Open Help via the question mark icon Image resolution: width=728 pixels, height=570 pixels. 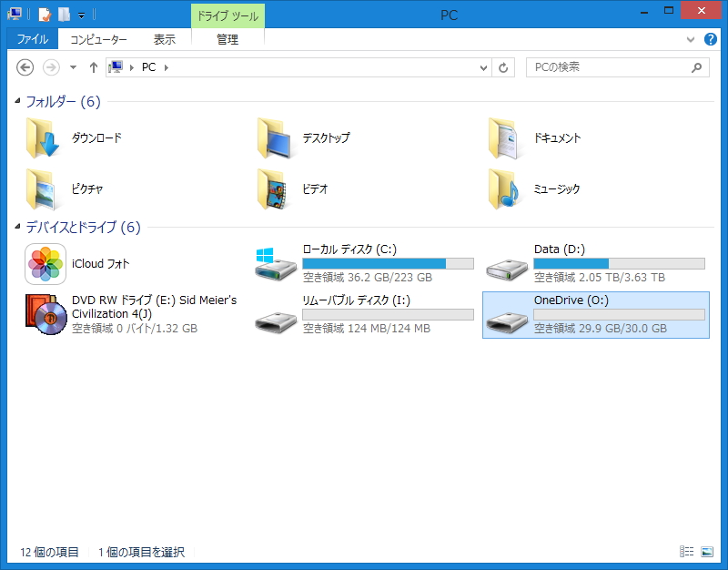pos(711,39)
